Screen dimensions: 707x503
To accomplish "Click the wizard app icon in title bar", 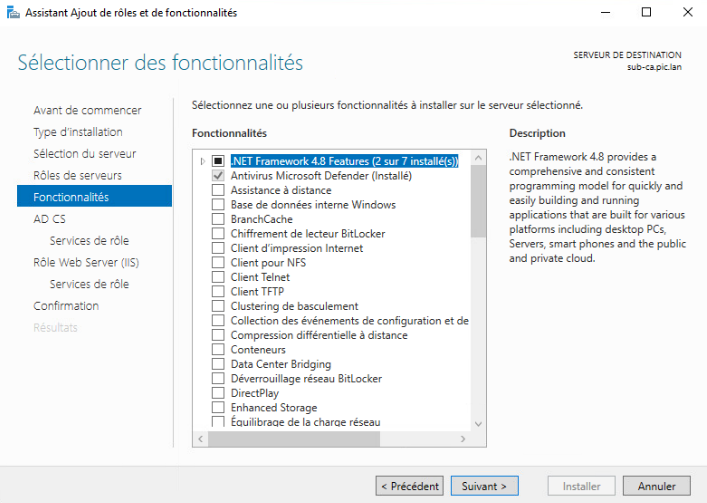I will point(13,12).
